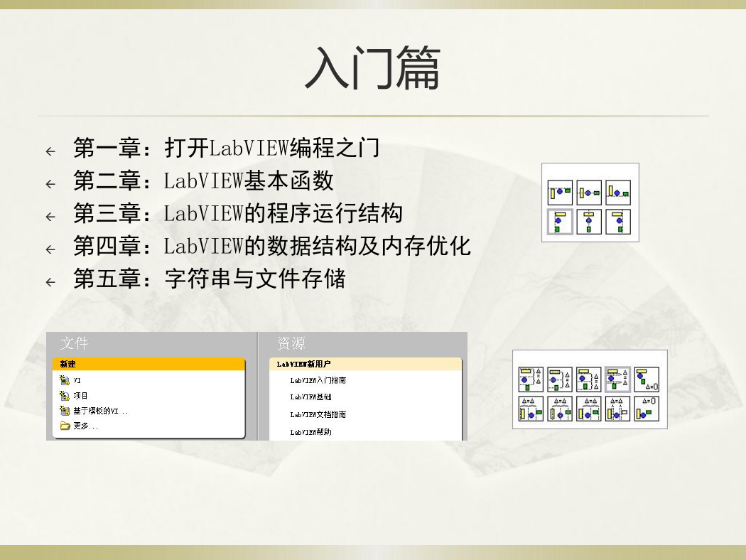Viewport: 746px width, 560px height.
Task: Click the line 第三章:LabVIEW的程序运行结构
Action: (x=238, y=213)
